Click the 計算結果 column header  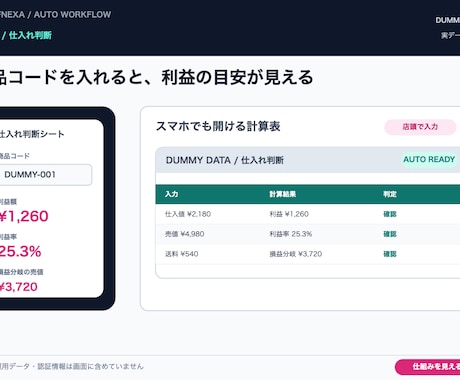[x=283, y=194]
